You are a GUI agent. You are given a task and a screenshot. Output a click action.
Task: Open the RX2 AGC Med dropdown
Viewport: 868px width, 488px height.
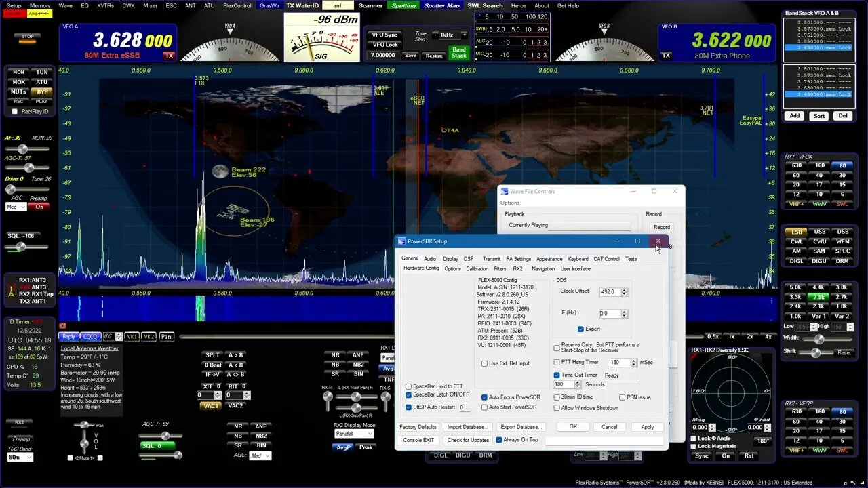coord(260,455)
